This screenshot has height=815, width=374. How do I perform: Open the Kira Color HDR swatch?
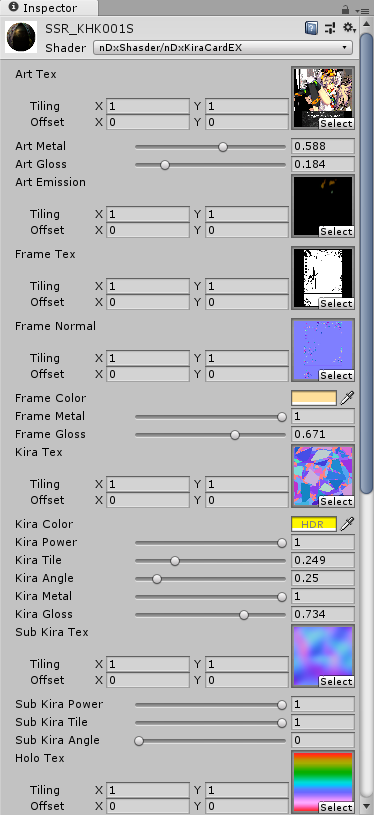click(x=314, y=524)
